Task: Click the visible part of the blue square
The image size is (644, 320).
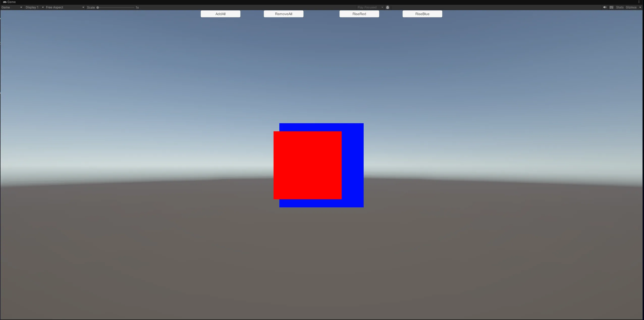Action: [353, 165]
